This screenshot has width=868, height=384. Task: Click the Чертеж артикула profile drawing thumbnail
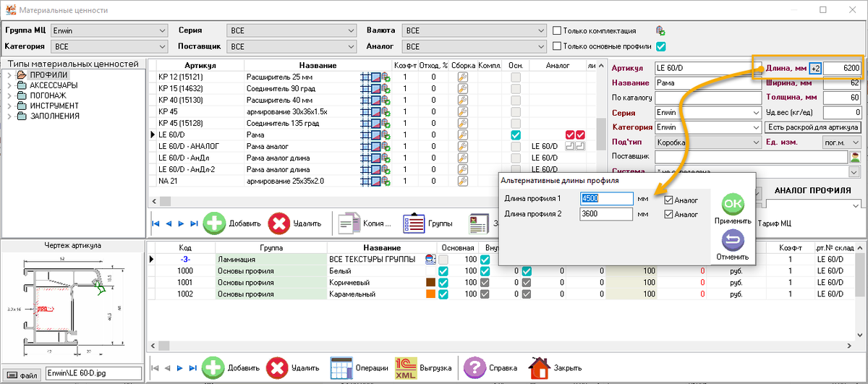[71, 307]
